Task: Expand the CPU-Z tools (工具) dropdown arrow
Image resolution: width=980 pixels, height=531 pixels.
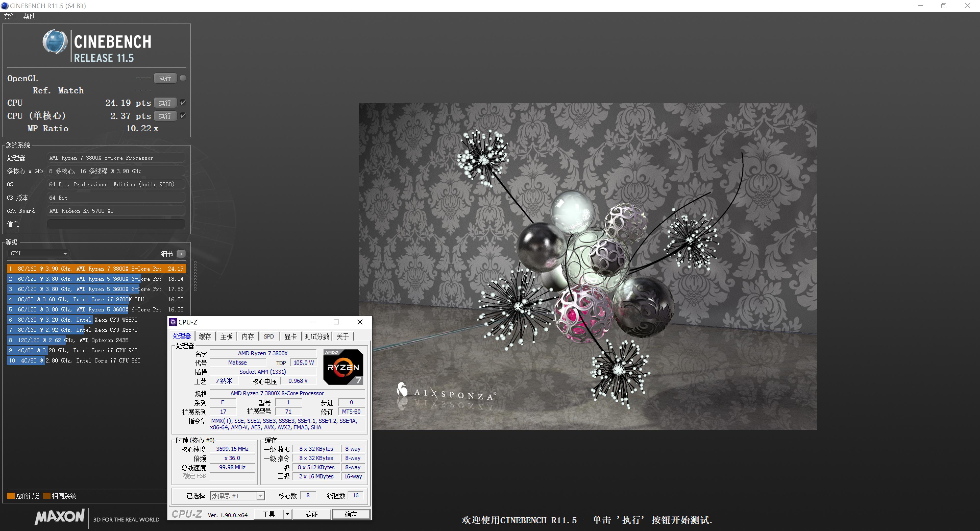Action: click(x=288, y=514)
